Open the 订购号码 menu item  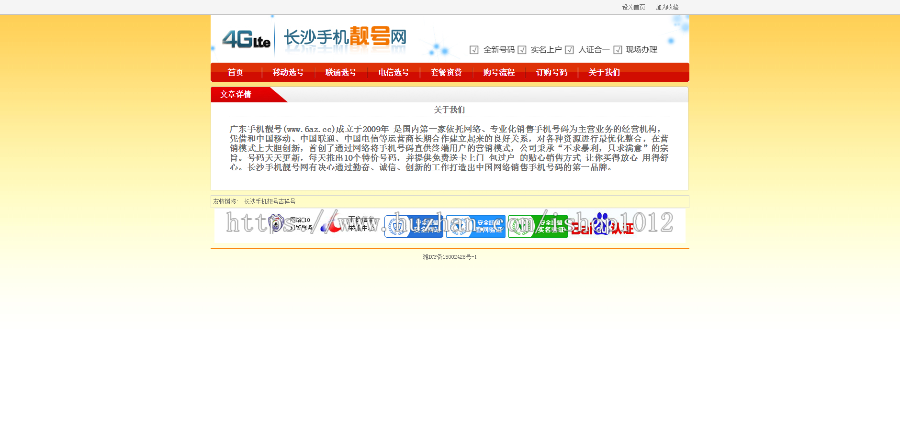[x=552, y=72]
